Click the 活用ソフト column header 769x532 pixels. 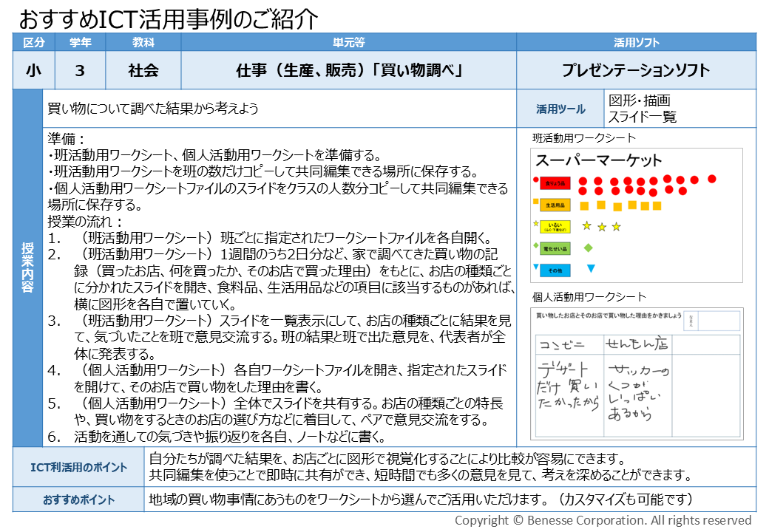click(x=637, y=42)
